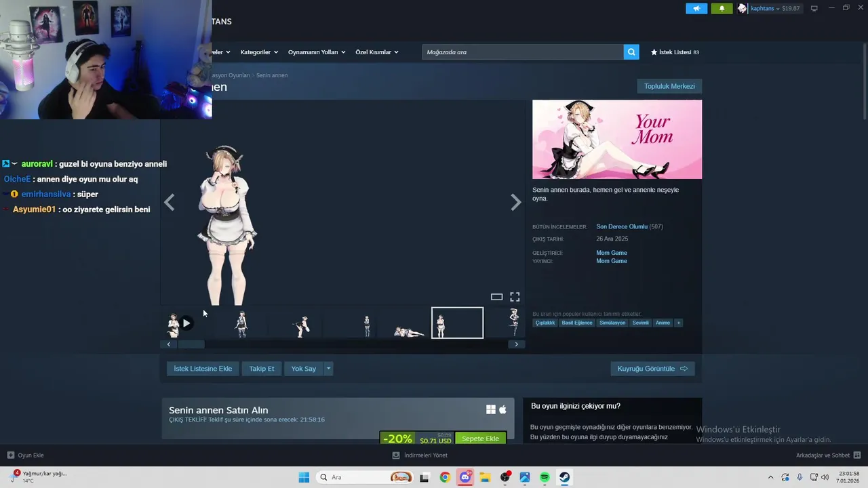This screenshot has width=868, height=488.
Task: Click the taskbar 'Ara' search box
Action: [x=365, y=477]
